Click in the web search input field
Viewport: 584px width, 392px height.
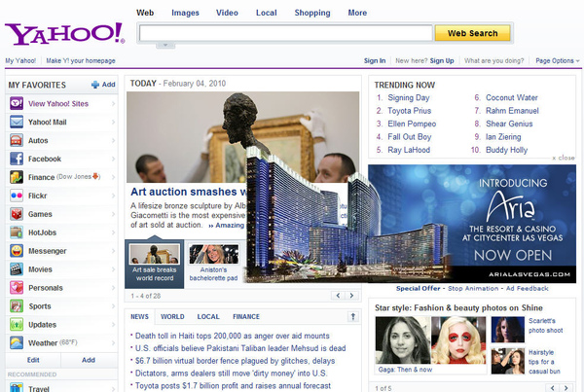point(285,33)
